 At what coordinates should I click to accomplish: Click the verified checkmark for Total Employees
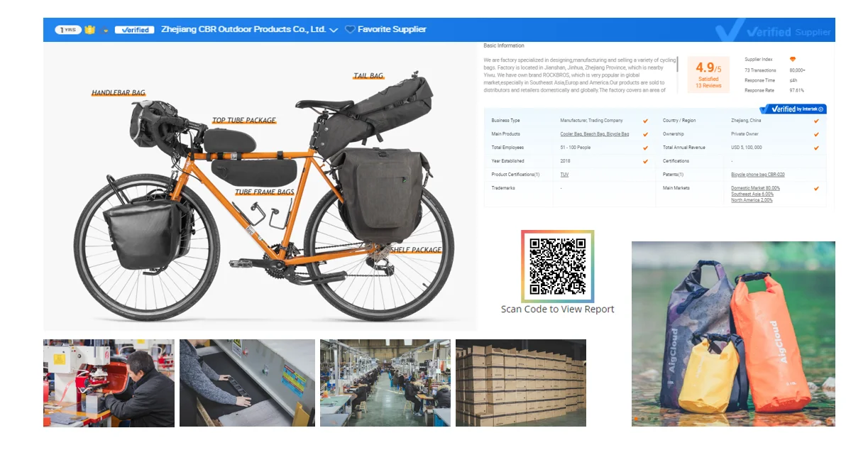pos(645,148)
